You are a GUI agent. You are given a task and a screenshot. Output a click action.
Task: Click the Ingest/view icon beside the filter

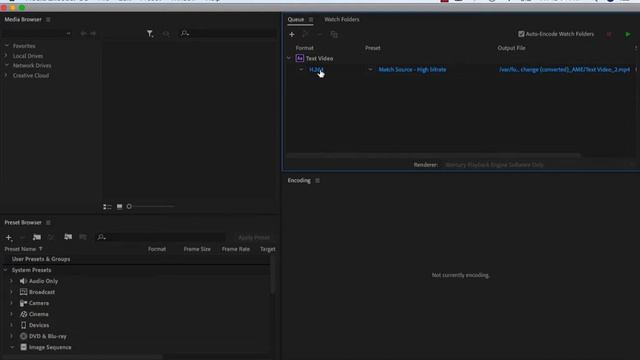pos(166,34)
